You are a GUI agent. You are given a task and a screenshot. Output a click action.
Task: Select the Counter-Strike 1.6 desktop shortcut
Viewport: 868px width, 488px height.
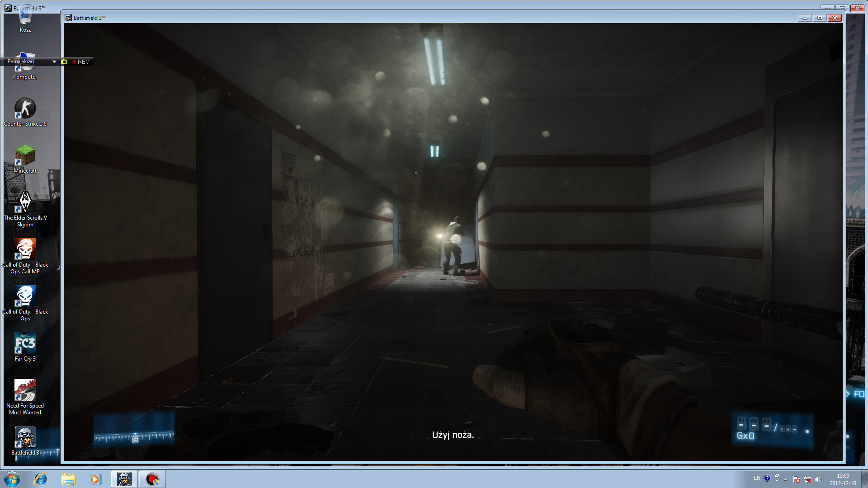(x=25, y=112)
